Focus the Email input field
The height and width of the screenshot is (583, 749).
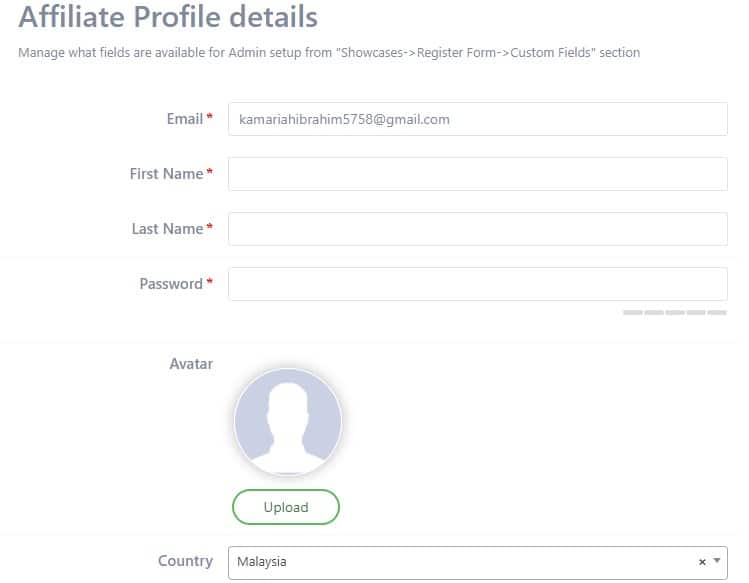[477, 119]
